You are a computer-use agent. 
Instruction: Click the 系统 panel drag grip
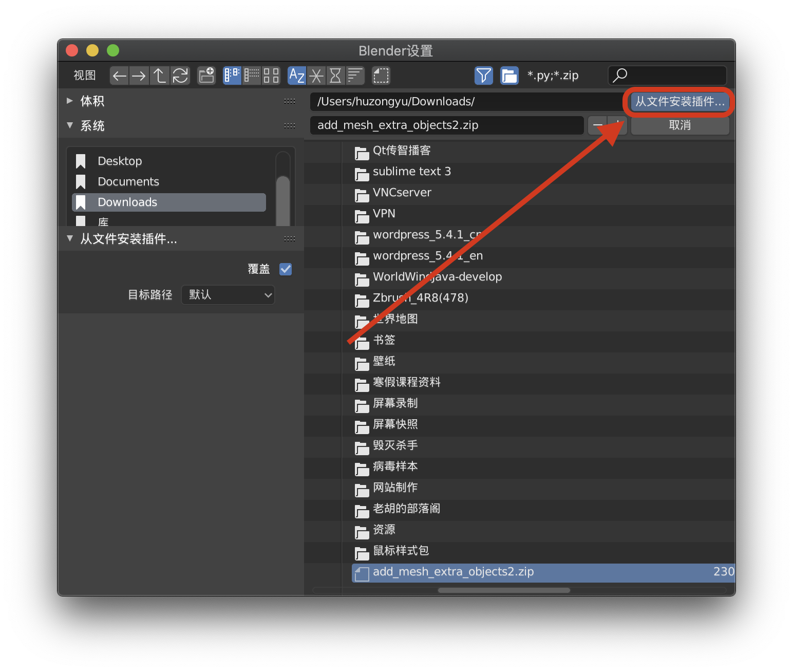click(x=290, y=126)
